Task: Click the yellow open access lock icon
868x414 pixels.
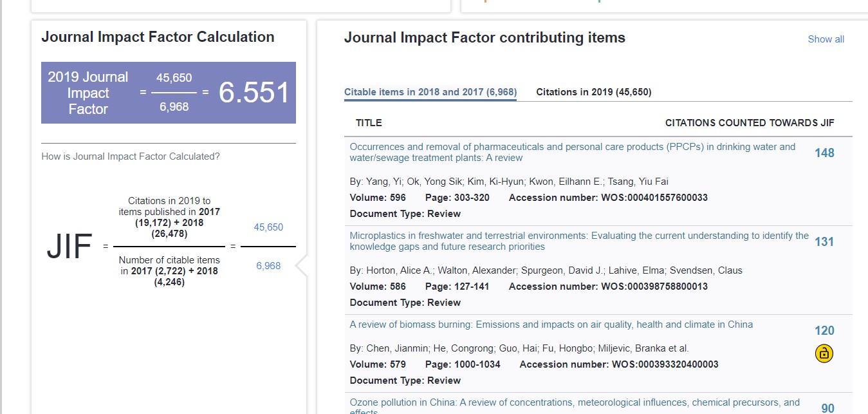Action: pyautogui.click(x=824, y=353)
